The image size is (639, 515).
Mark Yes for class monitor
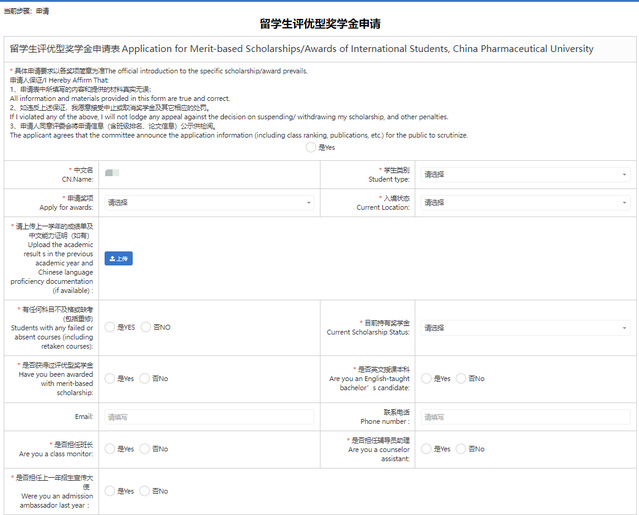[110, 449]
